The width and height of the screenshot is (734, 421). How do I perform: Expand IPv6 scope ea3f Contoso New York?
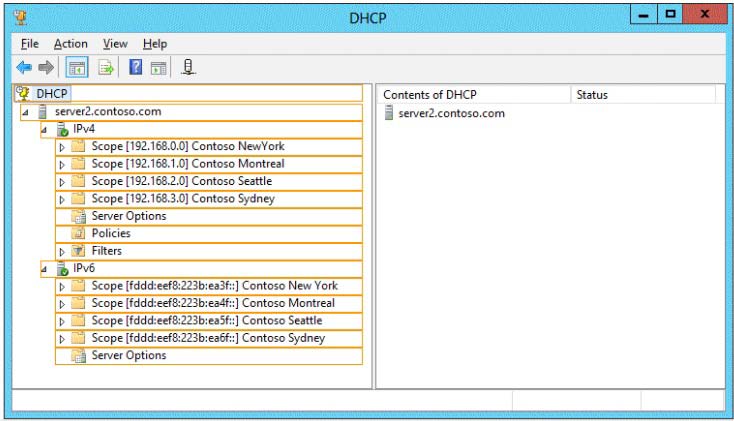tap(62, 287)
